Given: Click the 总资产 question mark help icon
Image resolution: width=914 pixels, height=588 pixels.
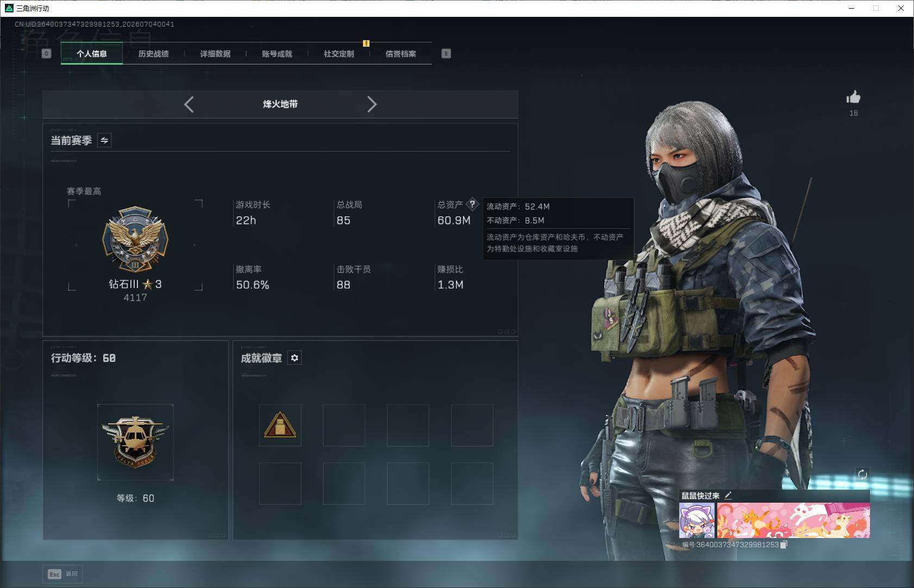Looking at the screenshot, I should tap(472, 204).
